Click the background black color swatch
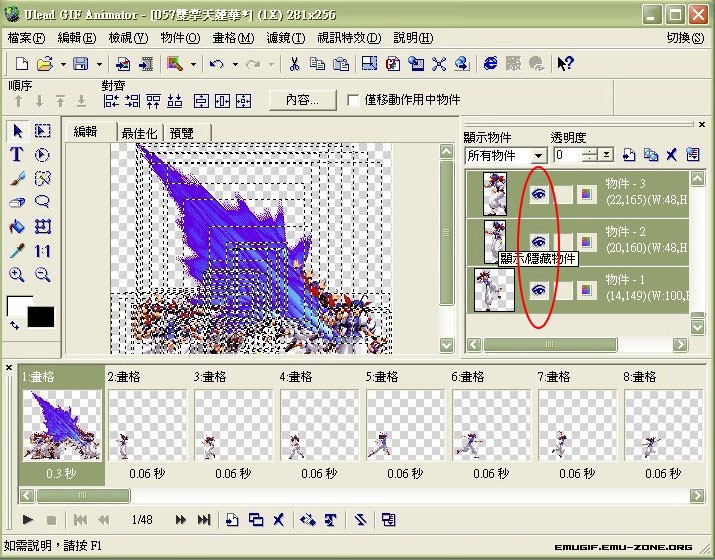The image size is (715, 560). coord(41,316)
